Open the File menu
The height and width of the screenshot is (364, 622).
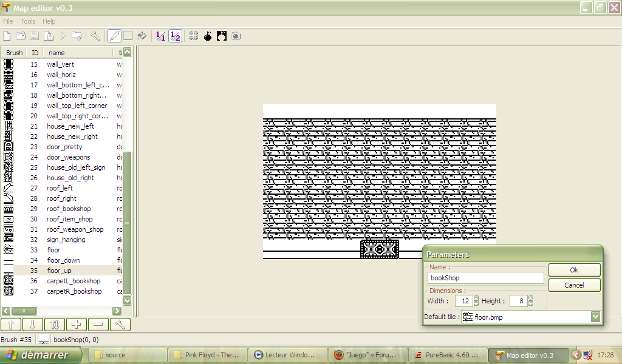point(8,21)
